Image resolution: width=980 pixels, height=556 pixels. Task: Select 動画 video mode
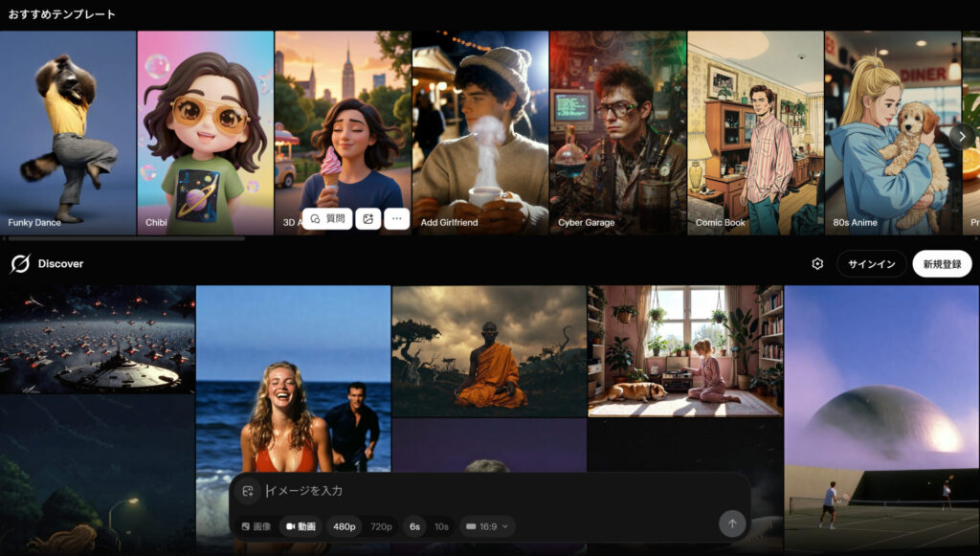301,526
